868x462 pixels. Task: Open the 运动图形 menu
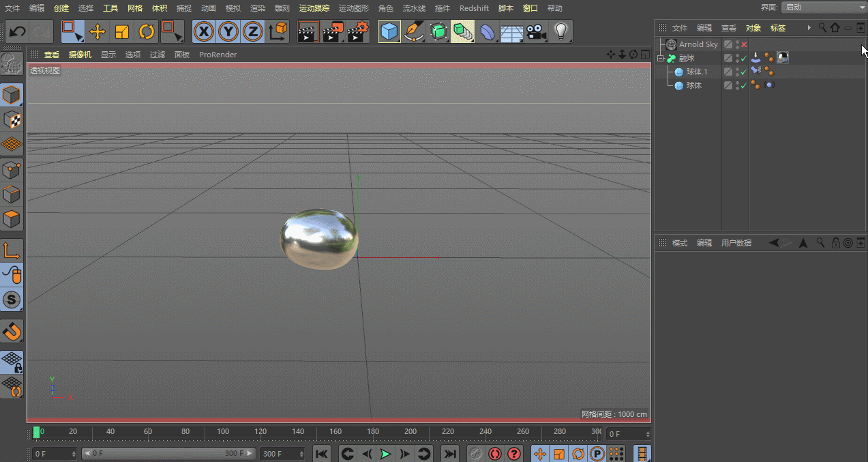pos(353,8)
